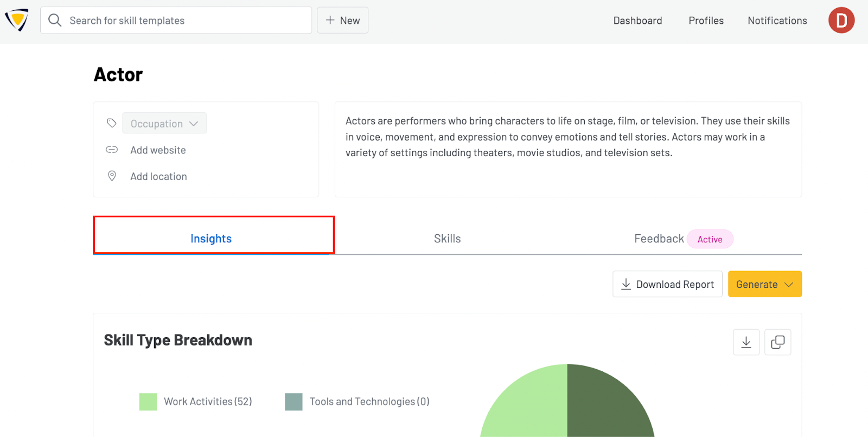The height and width of the screenshot is (437, 868).
Task: Click the link icon beside Add website
Action: pyautogui.click(x=112, y=150)
